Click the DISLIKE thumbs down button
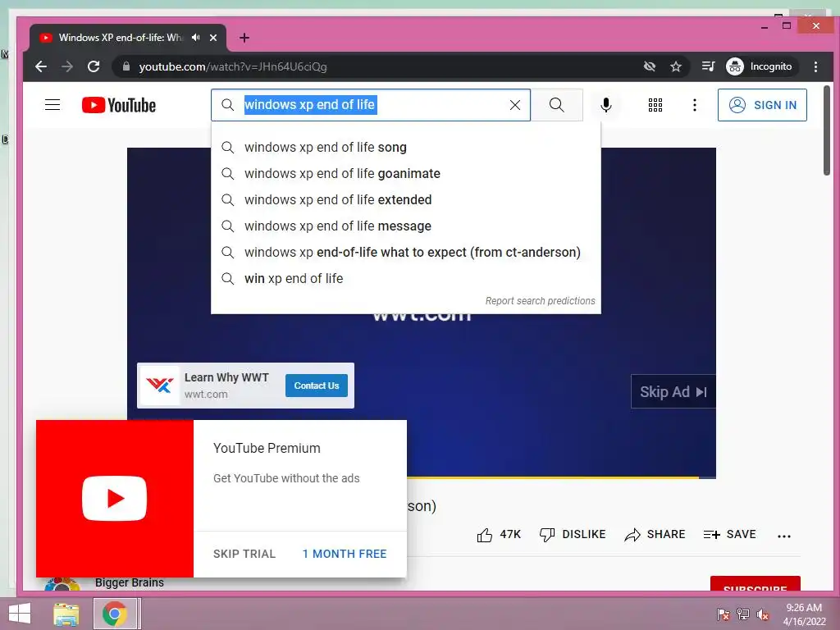Viewport: 840px width, 630px height. coord(572,535)
